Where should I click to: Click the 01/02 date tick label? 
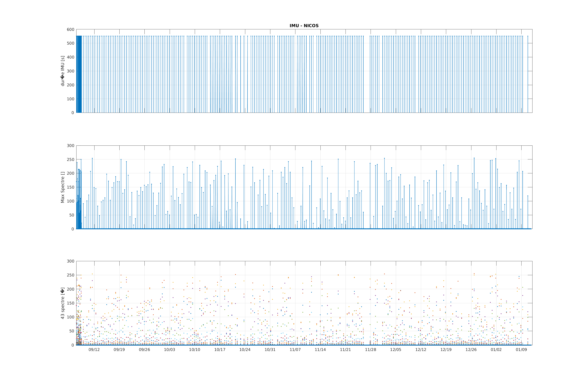496,350
